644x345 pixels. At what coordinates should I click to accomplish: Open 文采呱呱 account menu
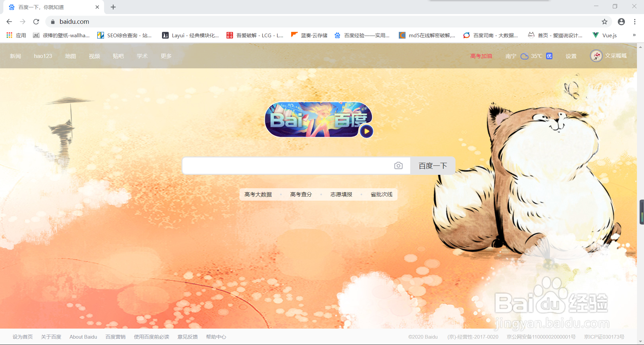tap(616, 56)
